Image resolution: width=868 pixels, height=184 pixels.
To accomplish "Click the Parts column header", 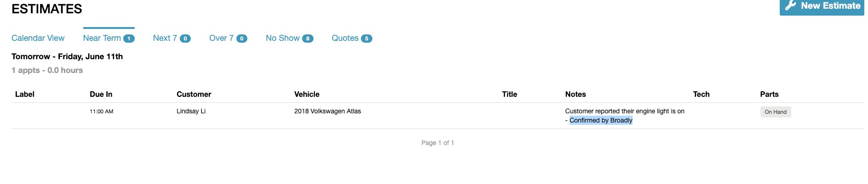I will pos(769,94).
